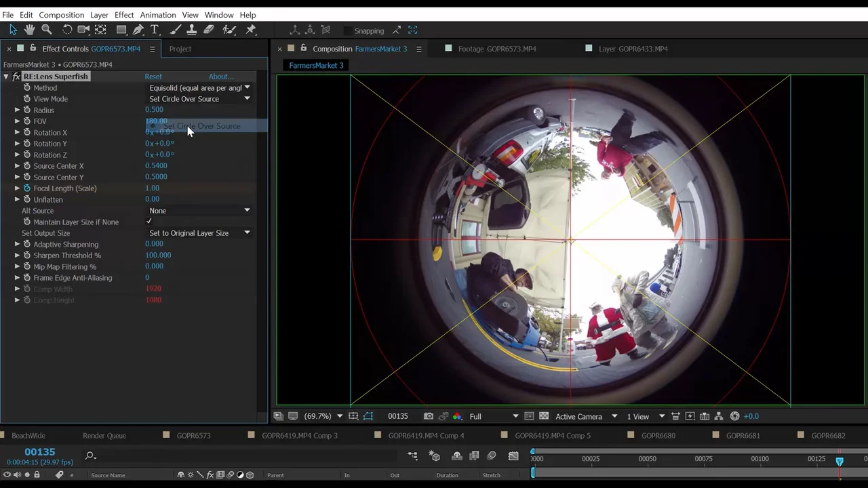Select the Pen tool
This screenshot has width=868, height=488.
tap(138, 29)
